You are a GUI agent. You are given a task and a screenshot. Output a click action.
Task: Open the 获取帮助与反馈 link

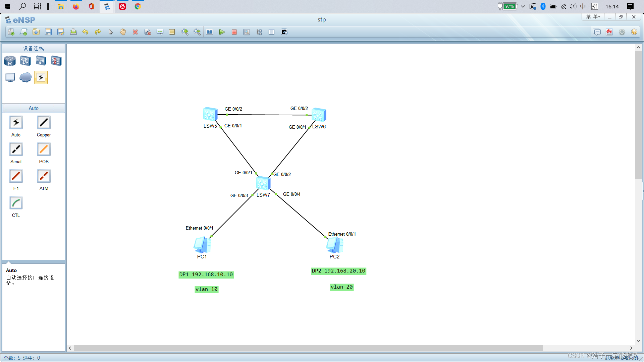(x=621, y=358)
